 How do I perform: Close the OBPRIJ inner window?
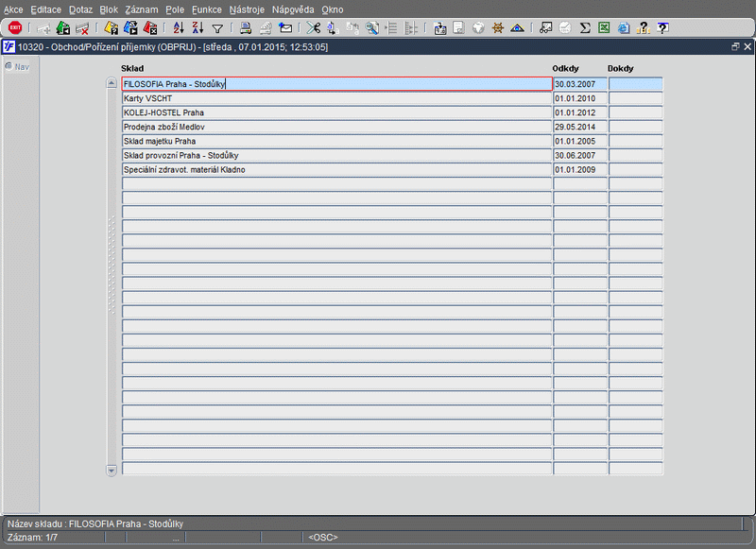click(x=747, y=46)
